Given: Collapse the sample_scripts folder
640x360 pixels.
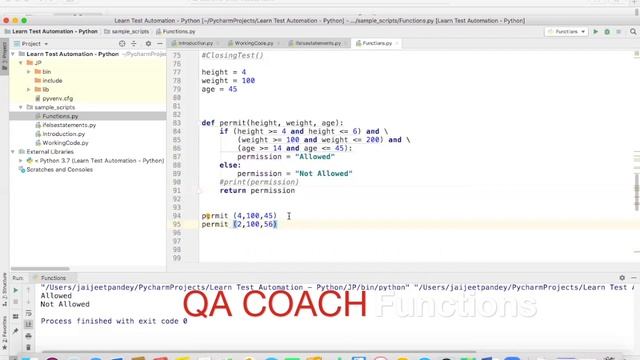Looking at the screenshot, I should 21,107.
